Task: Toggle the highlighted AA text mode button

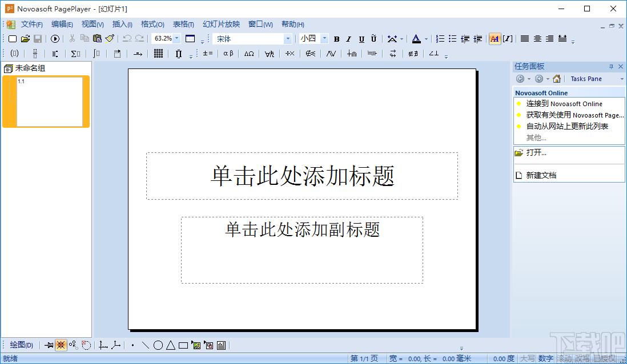Action: (495, 39)
